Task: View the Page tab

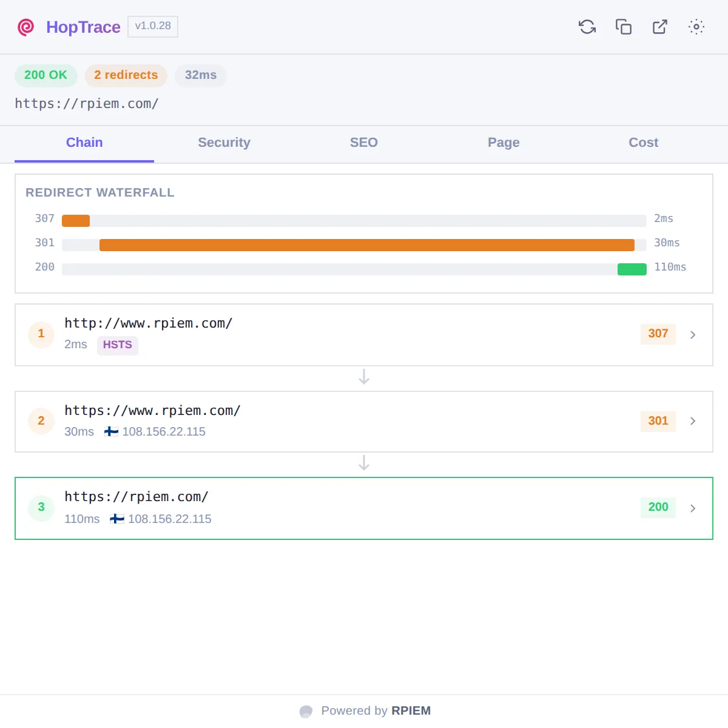Action: tap(504, 143)
